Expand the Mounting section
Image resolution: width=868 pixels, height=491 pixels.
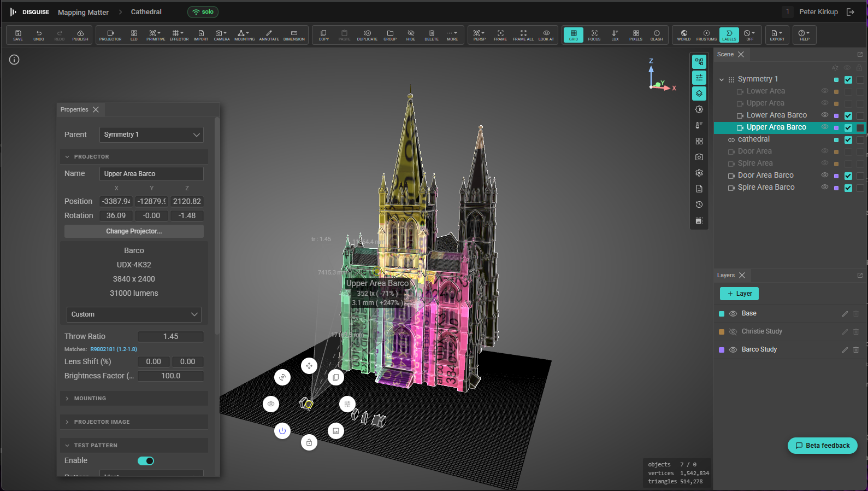pyautogui.click(x=134, y=399)
